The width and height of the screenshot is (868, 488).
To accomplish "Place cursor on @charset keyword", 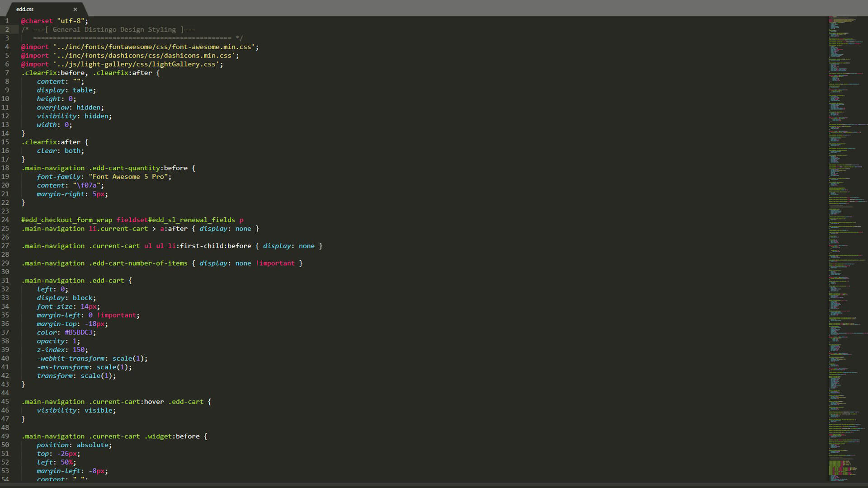I will click(37, 21).
